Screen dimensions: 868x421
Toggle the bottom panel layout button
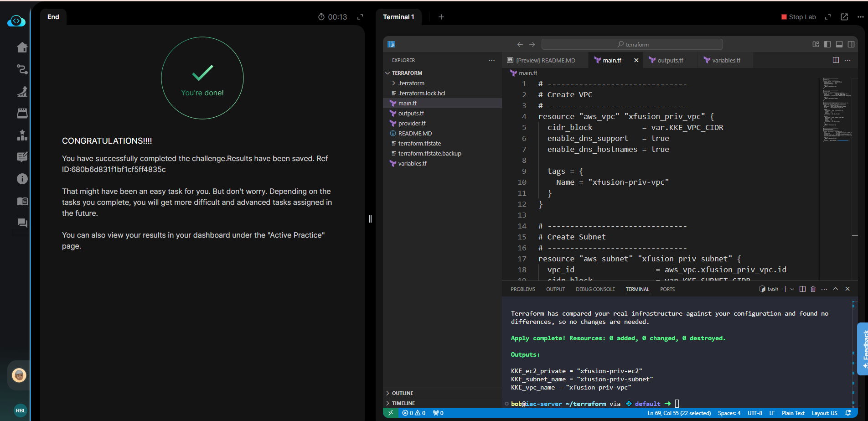pyautogui.click(x=839, y=44)
